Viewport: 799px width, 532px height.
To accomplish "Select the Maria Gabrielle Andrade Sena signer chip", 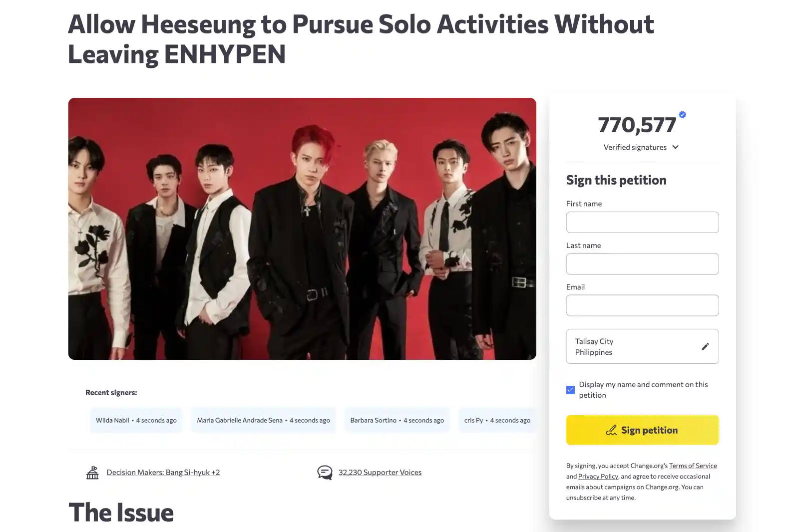I will (x=263, y=420).
